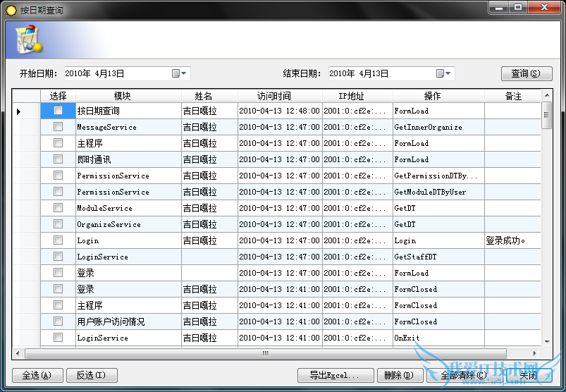Click the 删除(D) delete button
The image size is (566, 392).
pos(400,375)
